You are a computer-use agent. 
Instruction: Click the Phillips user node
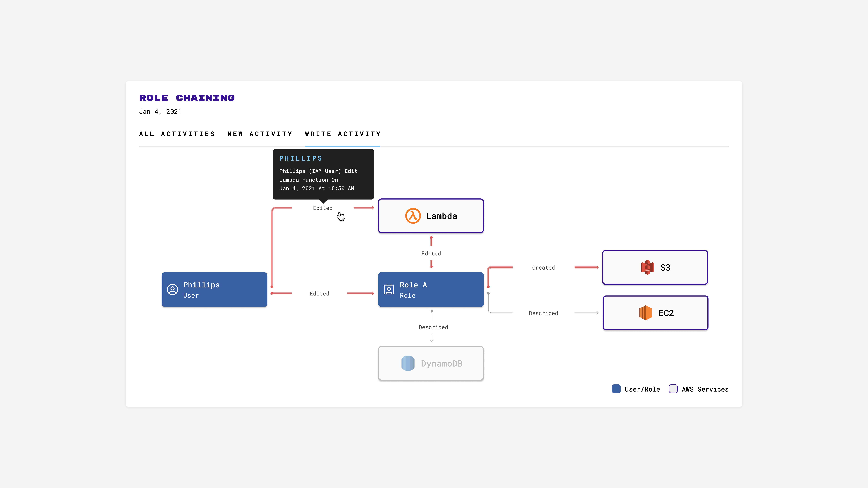pyautogui.click(x=214, y=289)
